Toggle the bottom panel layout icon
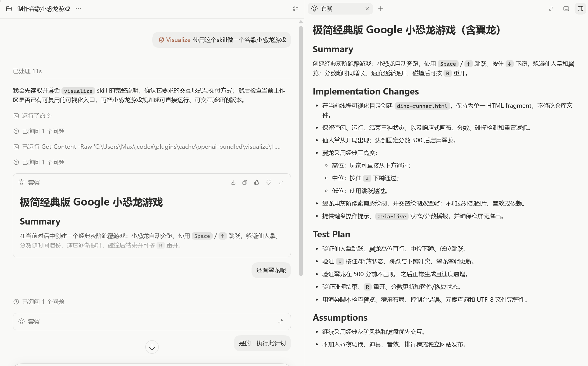The width and height of the screenshot is (588, 366). click(566, 9)
